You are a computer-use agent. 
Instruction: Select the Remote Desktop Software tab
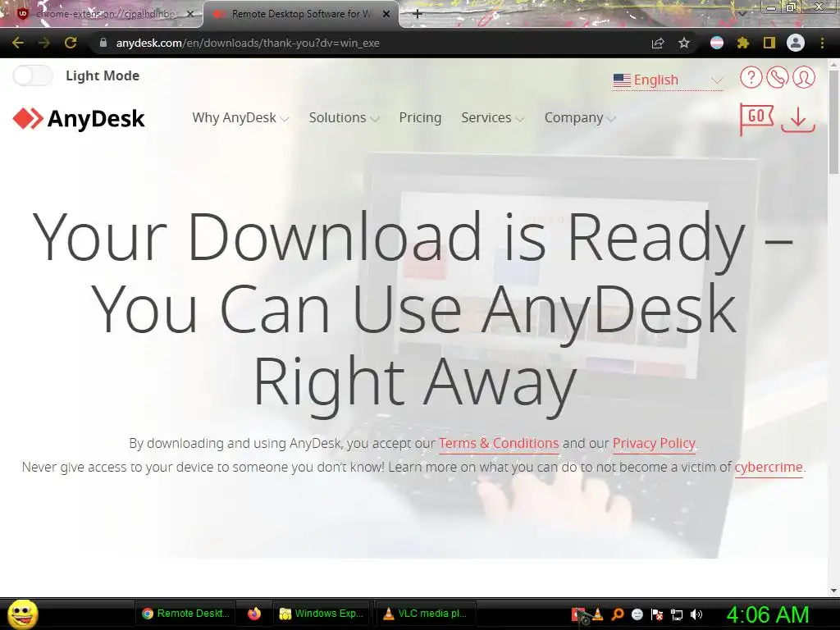301,14
